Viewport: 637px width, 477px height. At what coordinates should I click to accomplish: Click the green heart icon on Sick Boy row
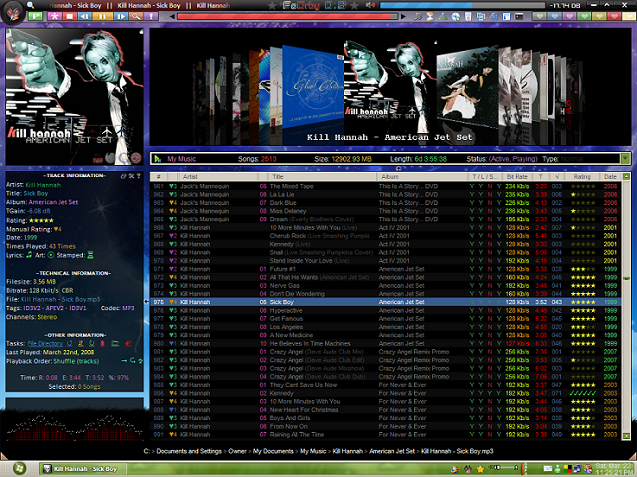173,301
